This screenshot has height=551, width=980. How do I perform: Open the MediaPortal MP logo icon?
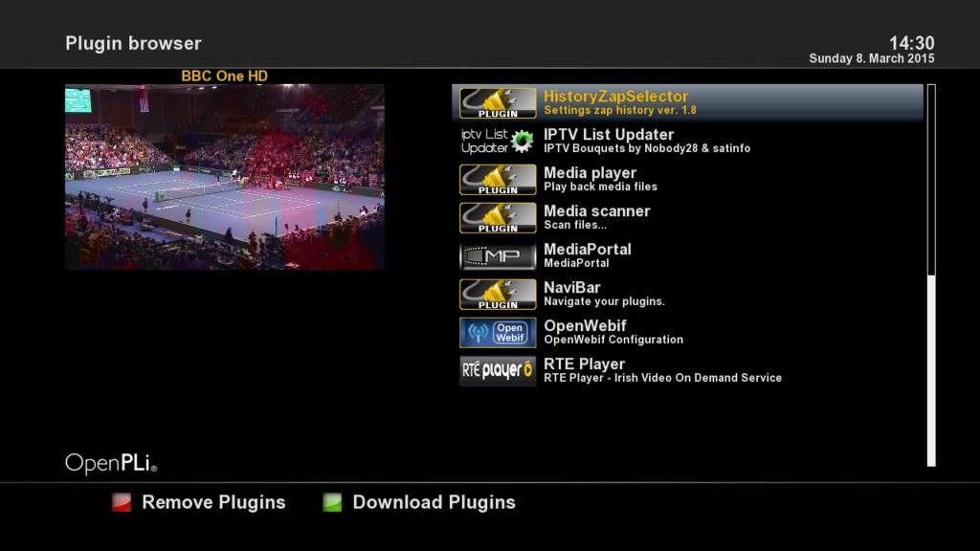(498, 256)
